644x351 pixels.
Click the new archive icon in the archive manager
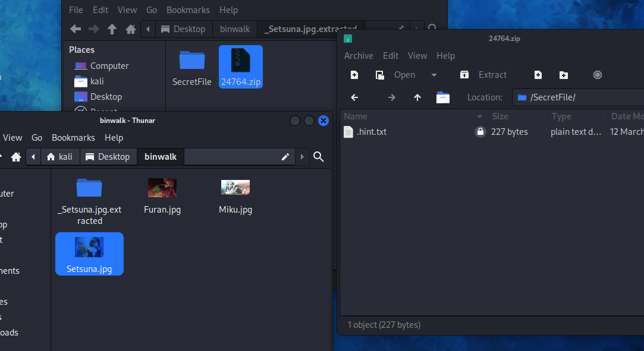coord(354,75)
